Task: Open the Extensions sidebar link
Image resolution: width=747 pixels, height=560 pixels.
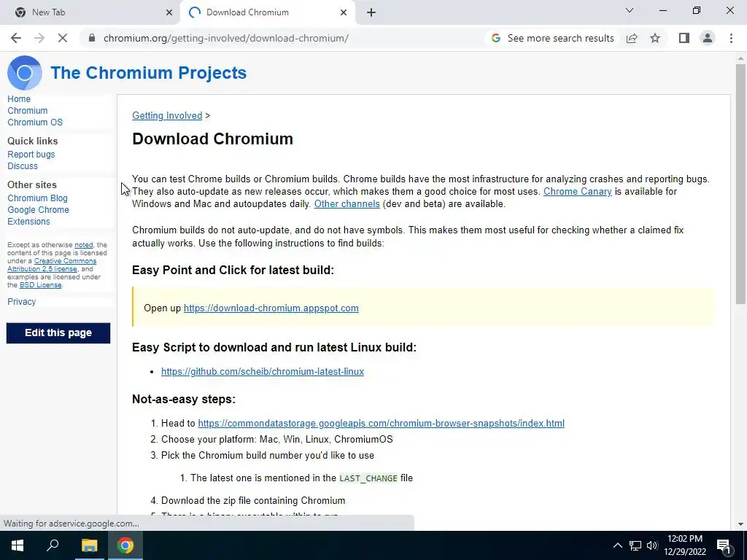Action: tap(28, 222)
